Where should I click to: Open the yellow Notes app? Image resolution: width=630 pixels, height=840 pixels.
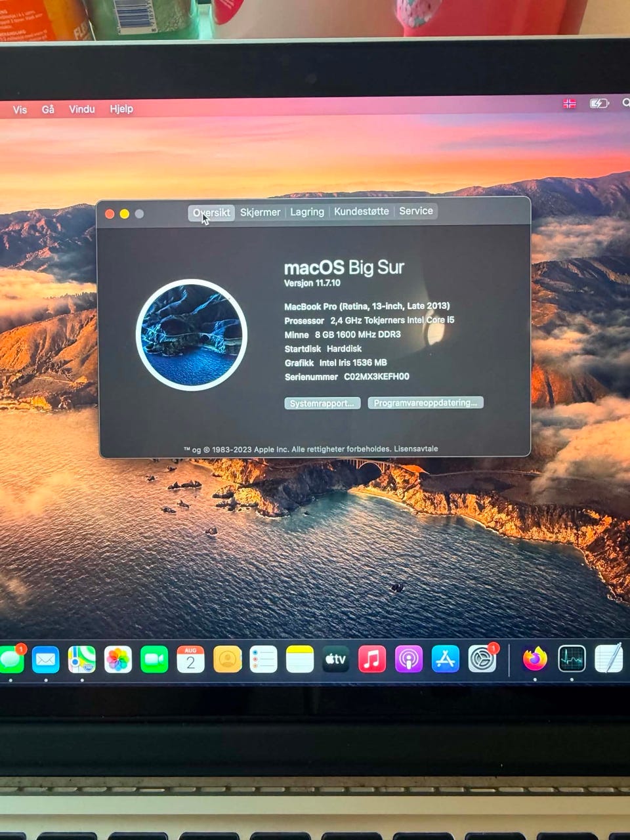coord(300,660)
